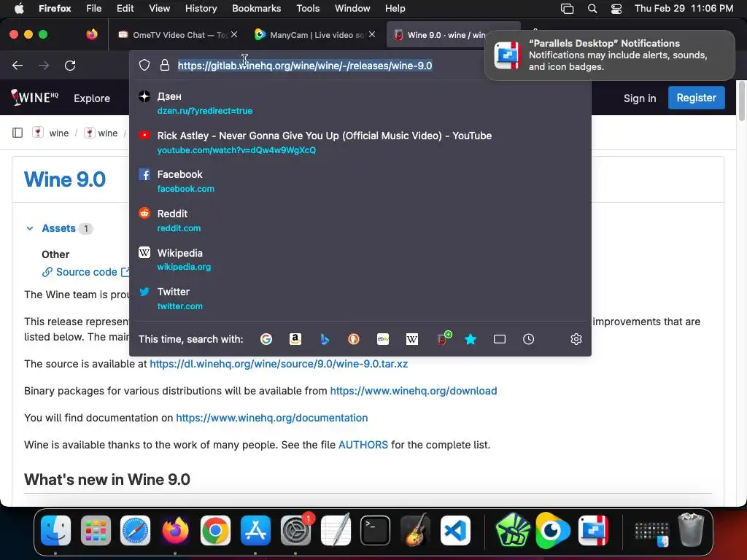Open System Settings in the Dock

point(295,530)
